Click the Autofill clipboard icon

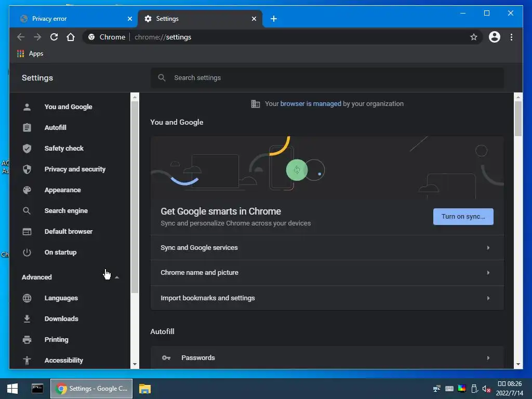pos(27,128)
